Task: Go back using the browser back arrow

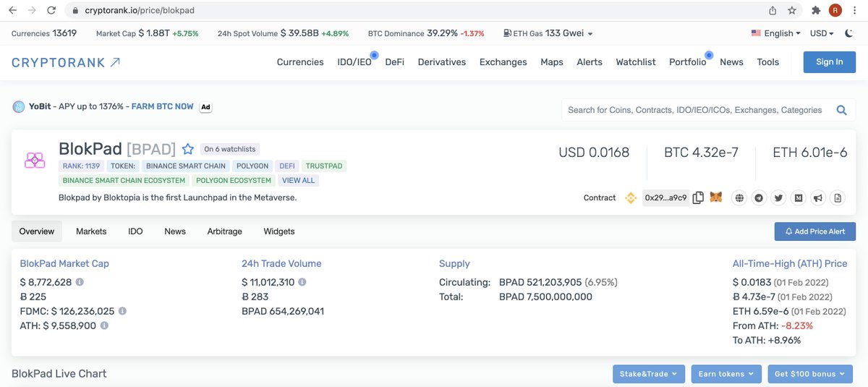Action: pyautogui.click(x=14, y=11)
